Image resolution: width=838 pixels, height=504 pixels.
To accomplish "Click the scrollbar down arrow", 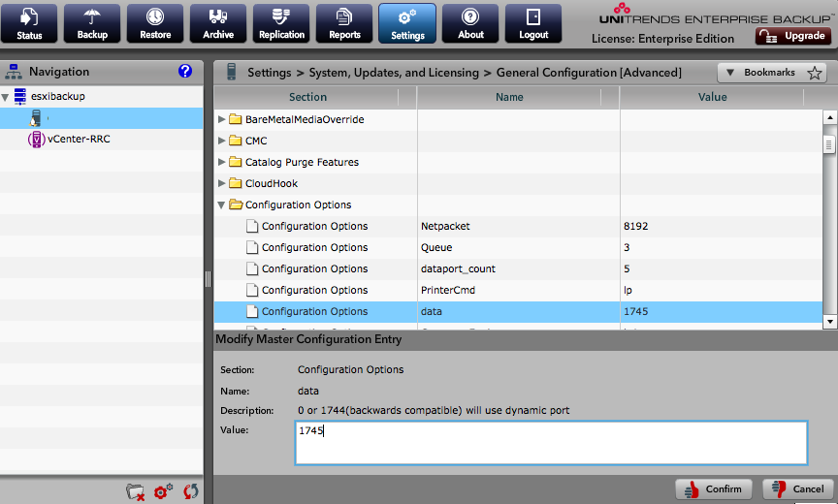I will (x=829, y=322).
